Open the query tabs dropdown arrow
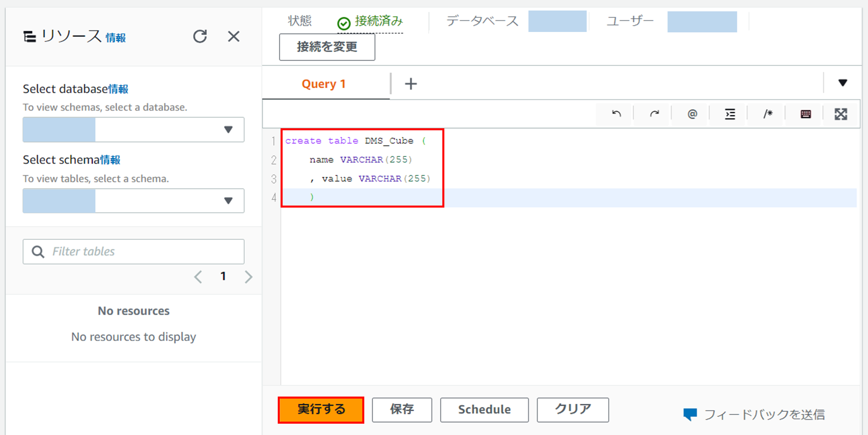 pyautogui.click(x=843, y=83)
